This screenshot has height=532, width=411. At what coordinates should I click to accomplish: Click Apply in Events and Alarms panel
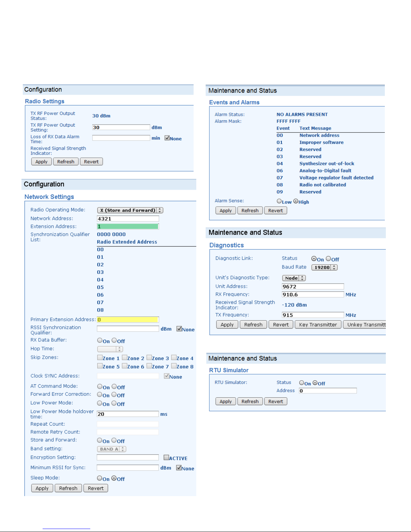(226, 210)
